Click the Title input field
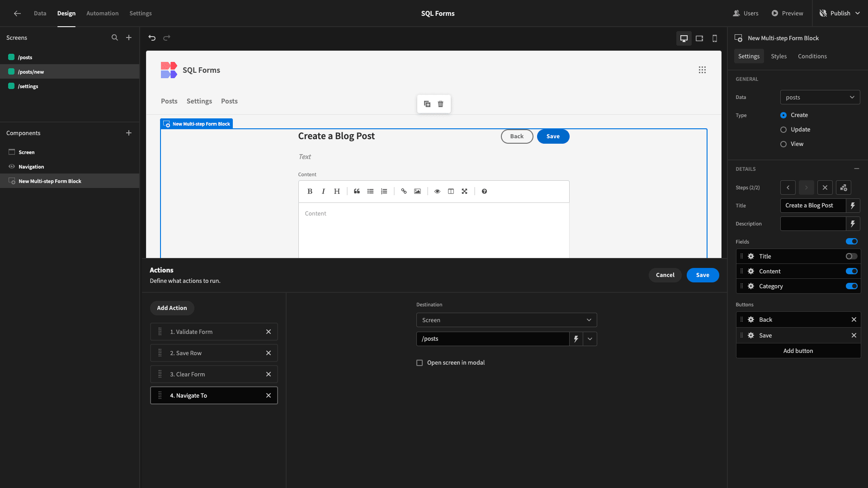868x488 pixels. pos(813,206)
